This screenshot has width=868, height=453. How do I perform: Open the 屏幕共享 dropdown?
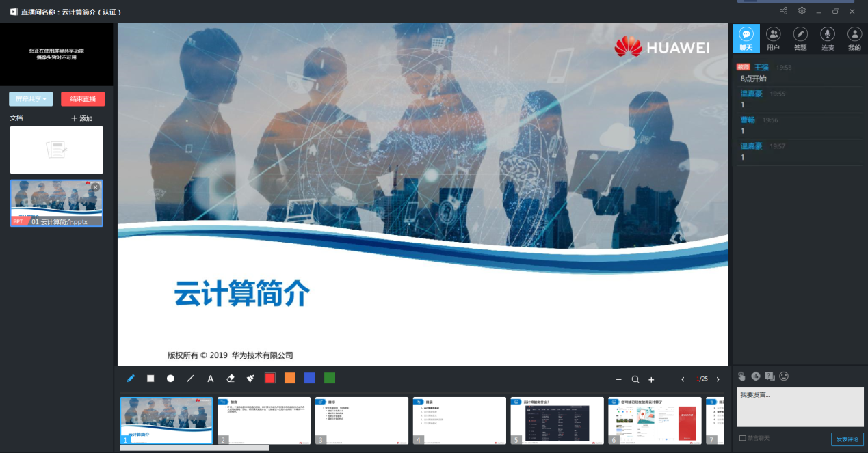point(31,99)
